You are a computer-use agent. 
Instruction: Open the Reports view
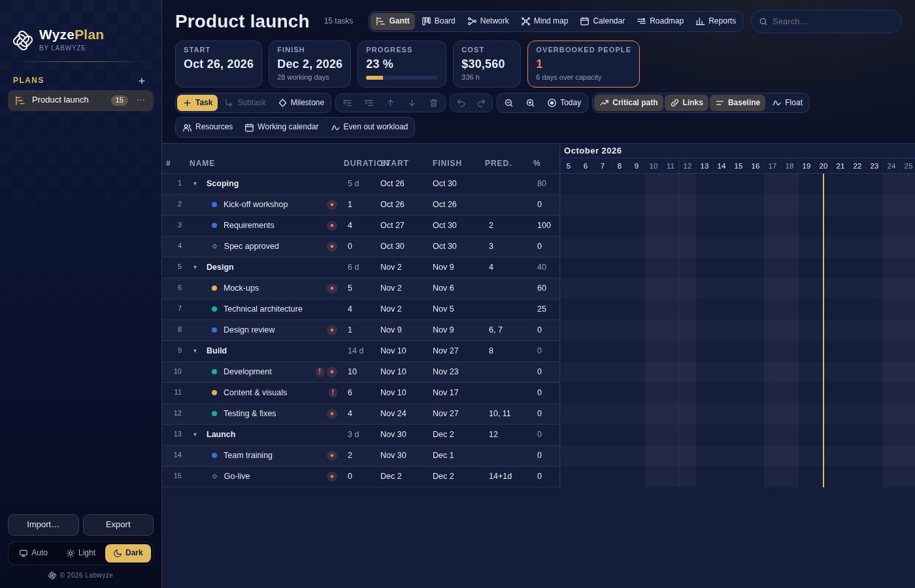pos(716,22)
